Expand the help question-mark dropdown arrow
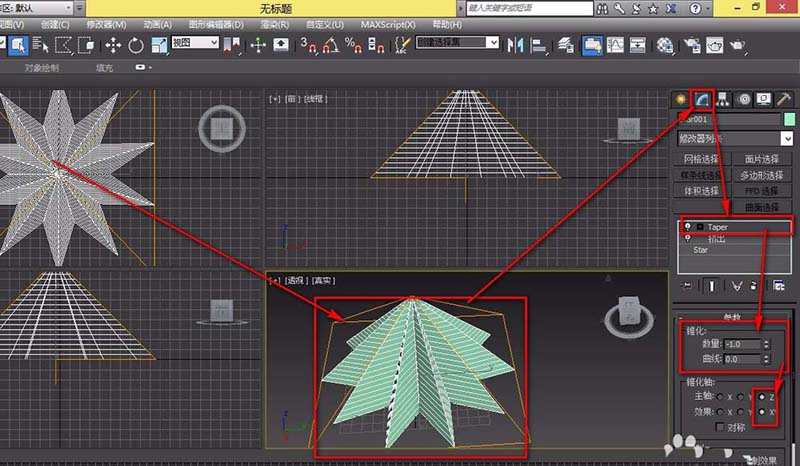This screenshot has height=466, width=800. click(x=709, y=8)
